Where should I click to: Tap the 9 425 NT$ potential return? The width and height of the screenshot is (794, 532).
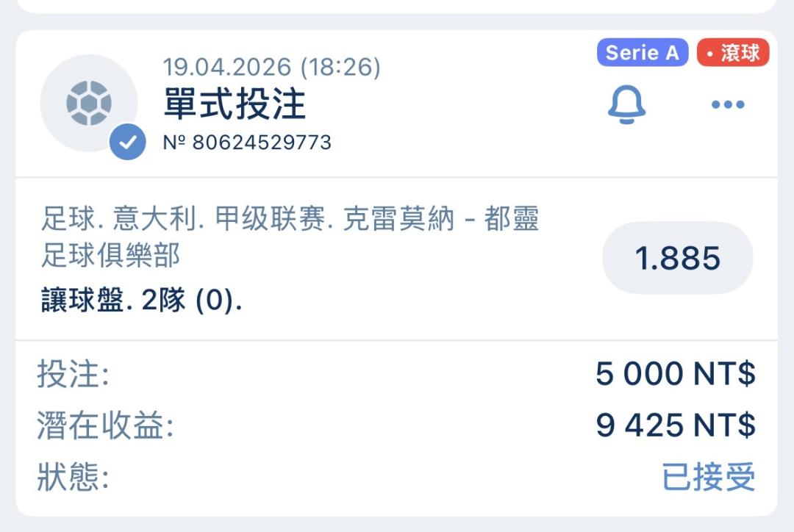click(x=675, y=425)
